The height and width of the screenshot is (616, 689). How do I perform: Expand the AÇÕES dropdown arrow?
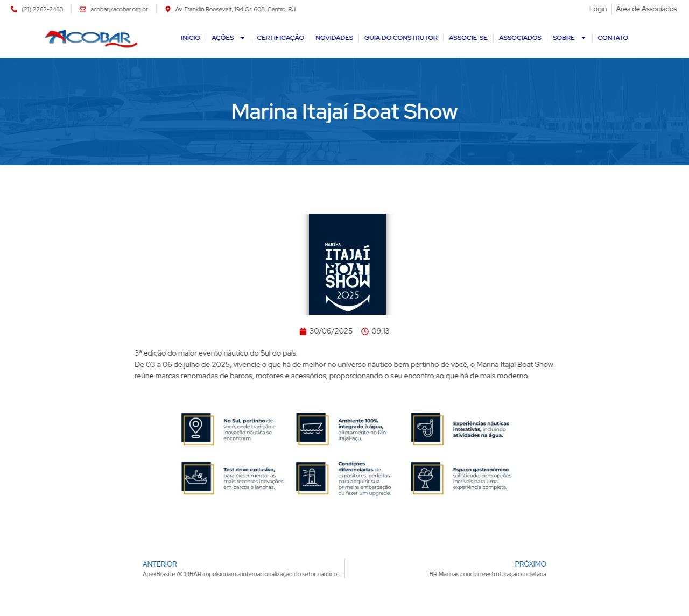click(242, 38)
